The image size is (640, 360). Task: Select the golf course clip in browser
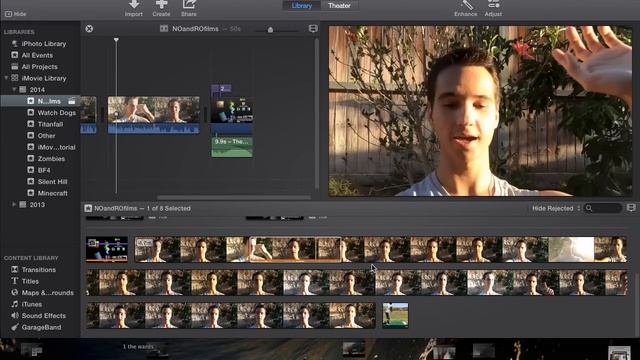395,315
